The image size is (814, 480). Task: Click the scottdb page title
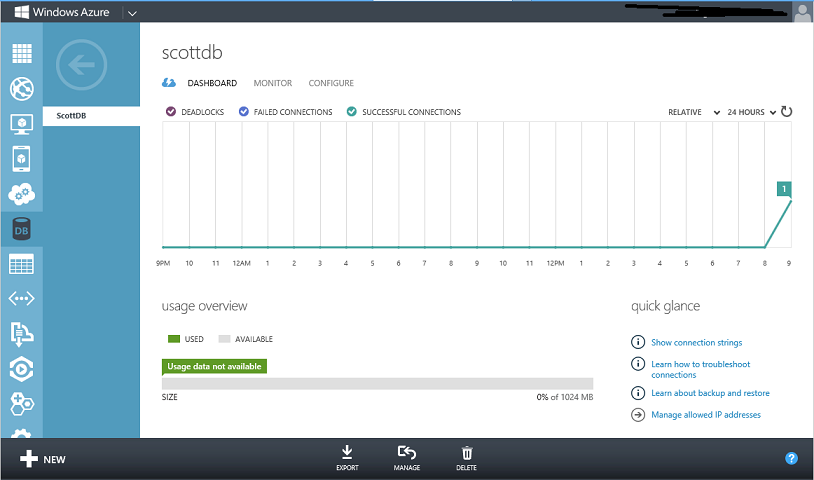click(192, 52)
